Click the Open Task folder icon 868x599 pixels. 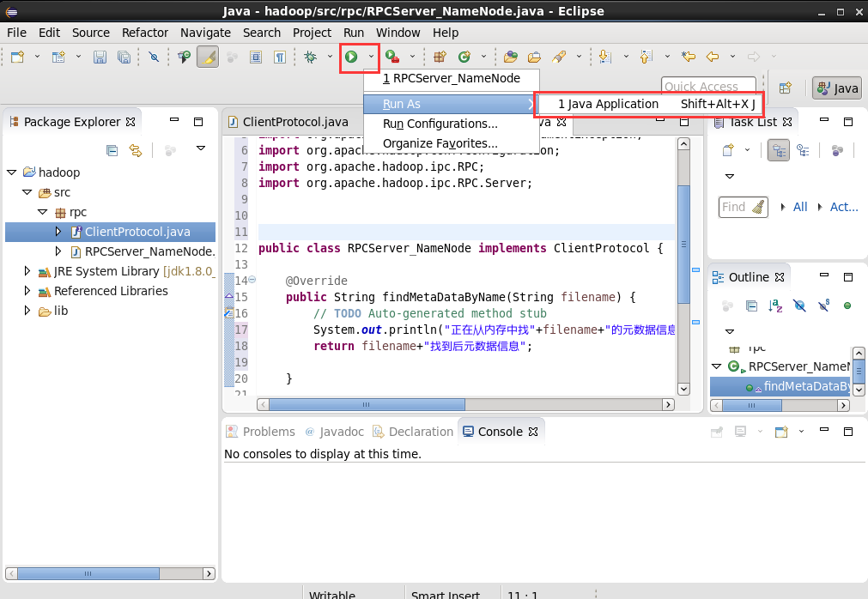pos(534,57)
